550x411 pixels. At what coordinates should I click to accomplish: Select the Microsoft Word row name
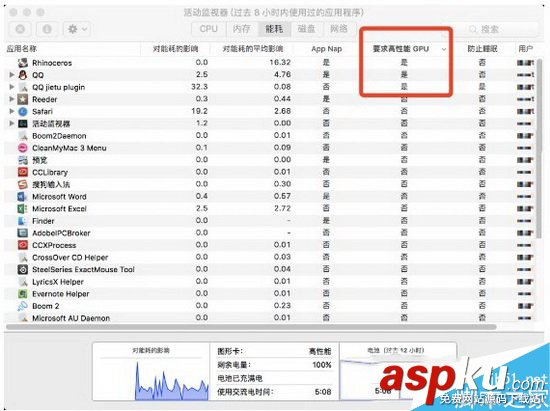[59, 197]
